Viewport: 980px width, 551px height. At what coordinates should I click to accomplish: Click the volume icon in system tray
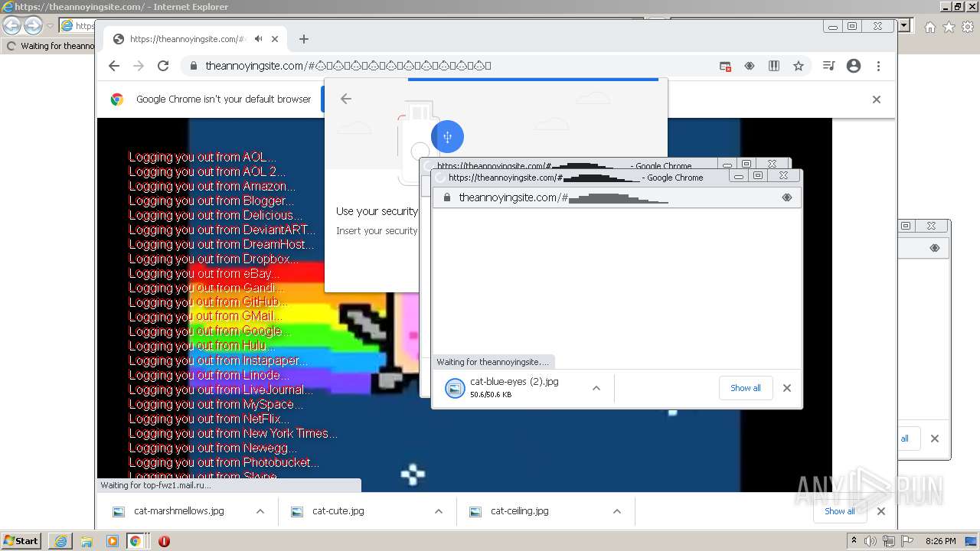click(871, 541)
